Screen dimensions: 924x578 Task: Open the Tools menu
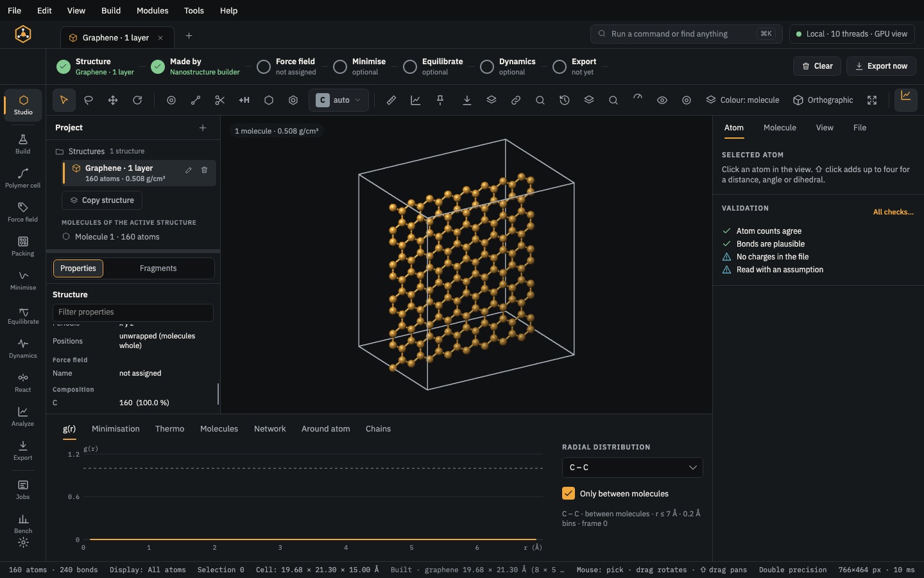pos(194,10)
